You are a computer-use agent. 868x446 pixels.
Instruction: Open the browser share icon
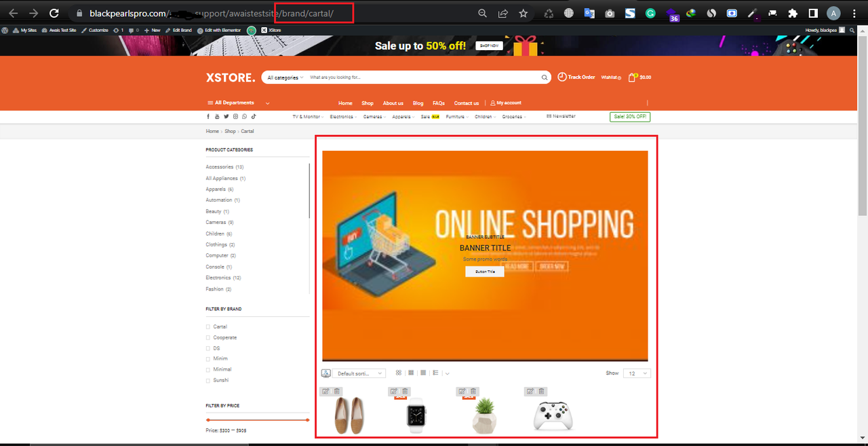503,13
